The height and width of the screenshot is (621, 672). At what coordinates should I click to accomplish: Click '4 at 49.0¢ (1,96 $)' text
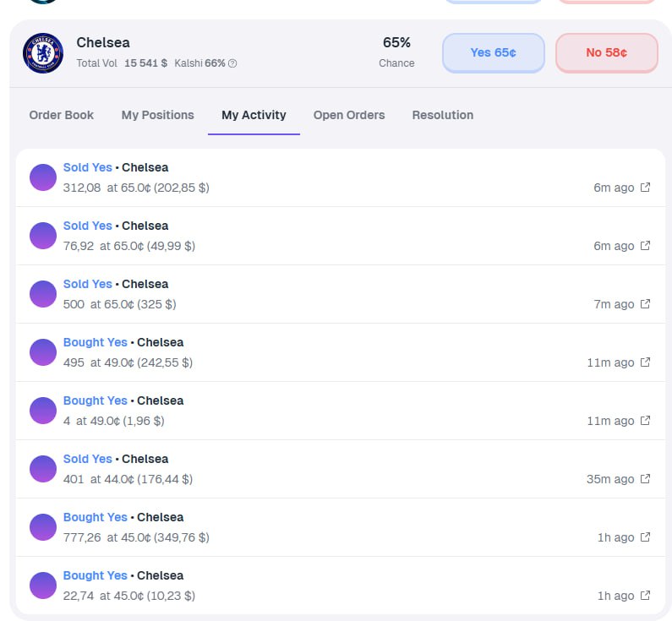(113, 421)
